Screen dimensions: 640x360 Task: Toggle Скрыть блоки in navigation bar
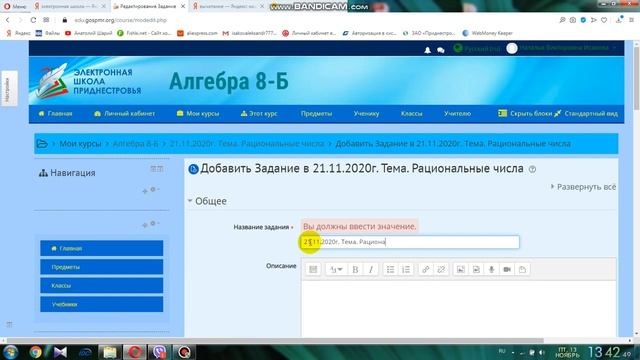point(525,113)
